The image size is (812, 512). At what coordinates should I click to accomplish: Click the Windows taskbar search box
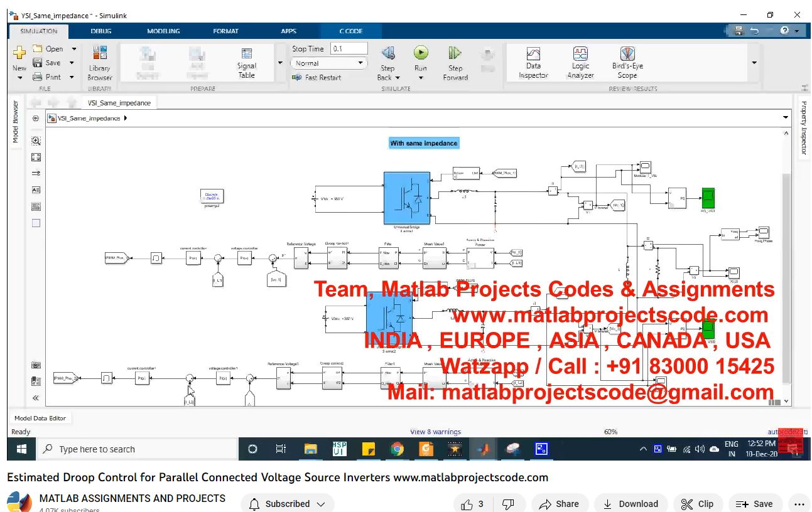137,449
